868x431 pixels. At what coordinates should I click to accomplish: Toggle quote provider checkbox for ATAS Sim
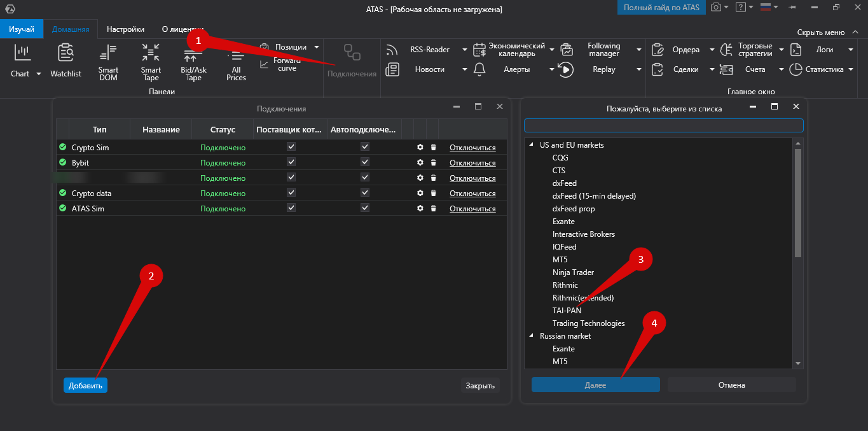click(291, 208)
